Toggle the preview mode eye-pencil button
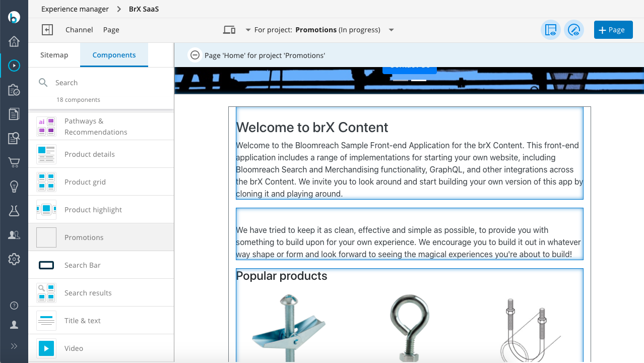Viewport: 644px width, 363px height. 574,30
